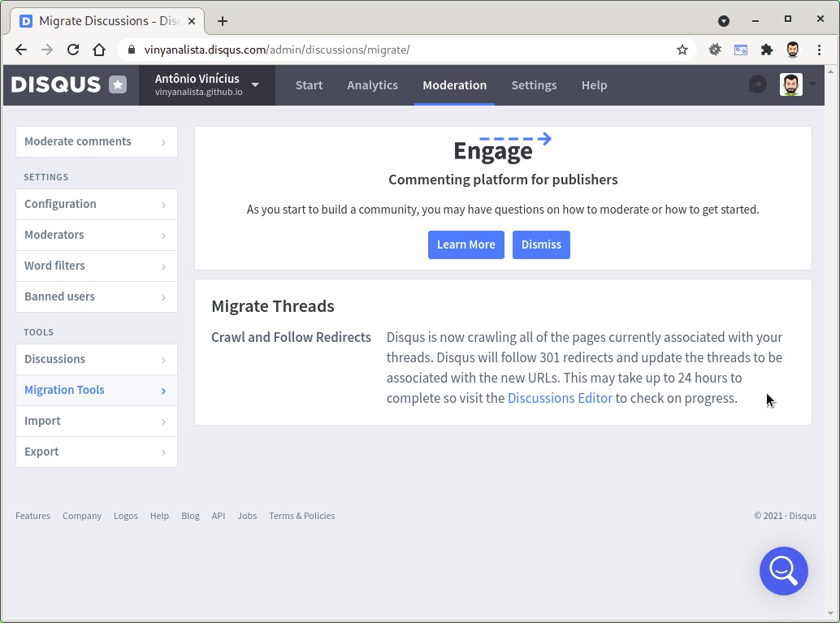Screen dimensions: 840x623
Task: Select the Moderation tab
Action: [454, 85]
